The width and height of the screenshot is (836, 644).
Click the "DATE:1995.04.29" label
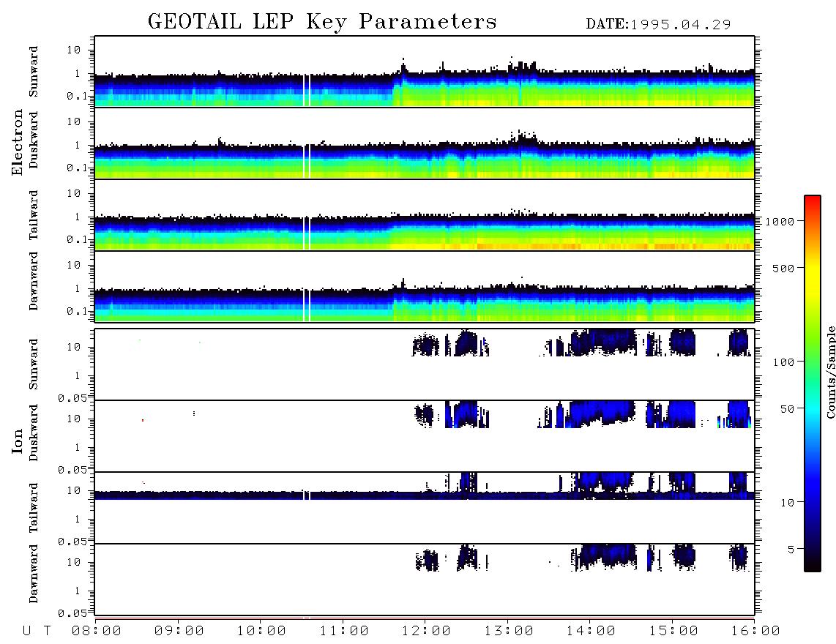tap(658, 24)
